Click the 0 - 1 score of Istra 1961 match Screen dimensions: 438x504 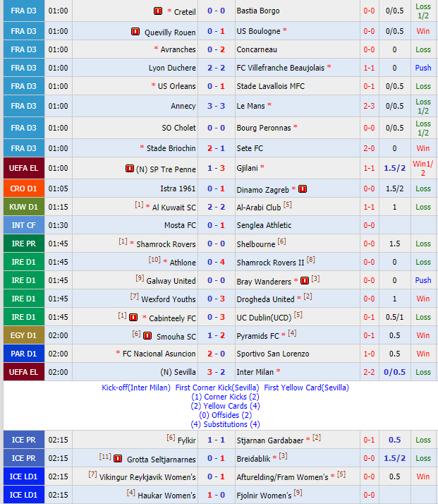(x=216, y=188)
